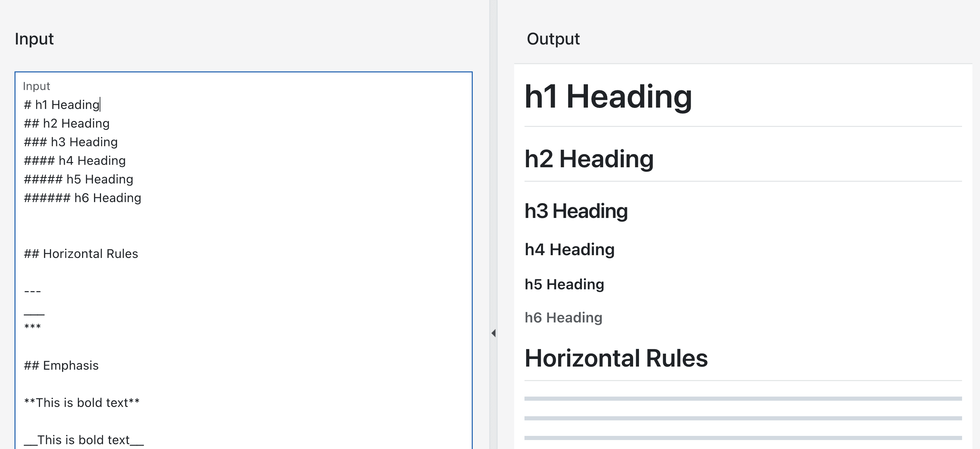
Task: Click the '***' line in the Input editor
Action: 32,326
